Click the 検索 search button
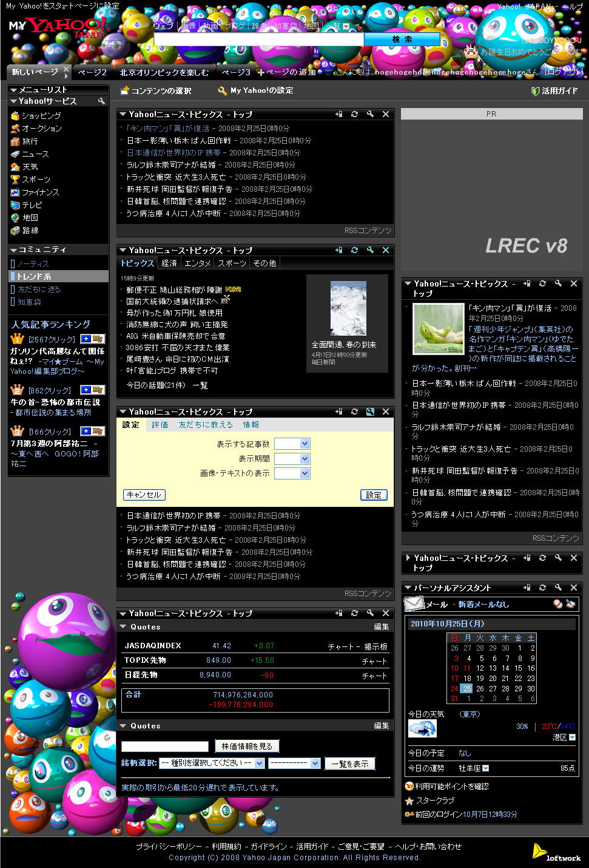The image size is (589, 868). [x=402, y=39]
